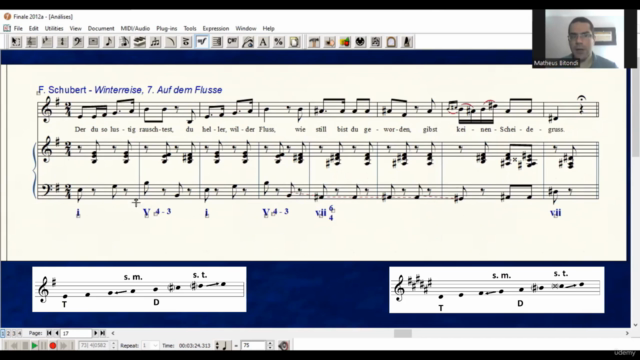Click the 'Time: 00:03:24.313' display
Screen dimensions: 640x360
coord(186,346)
